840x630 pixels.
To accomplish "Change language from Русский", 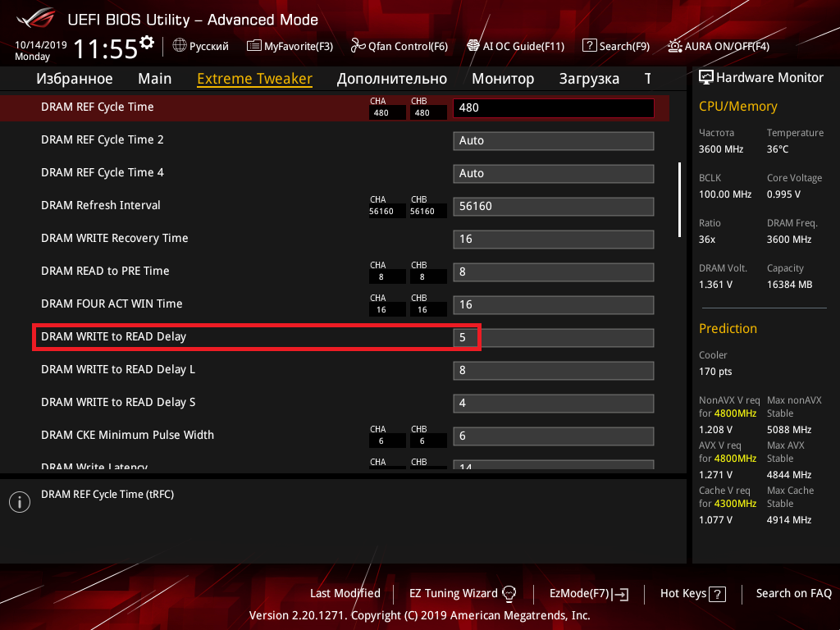I will tap(209, 46).
